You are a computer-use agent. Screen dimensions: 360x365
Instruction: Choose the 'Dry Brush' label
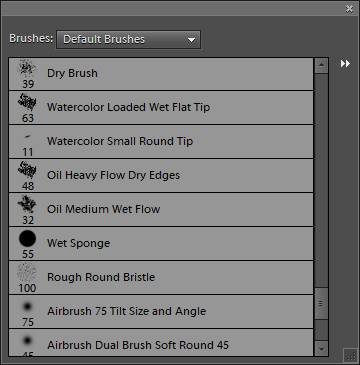tap(72, 73)
